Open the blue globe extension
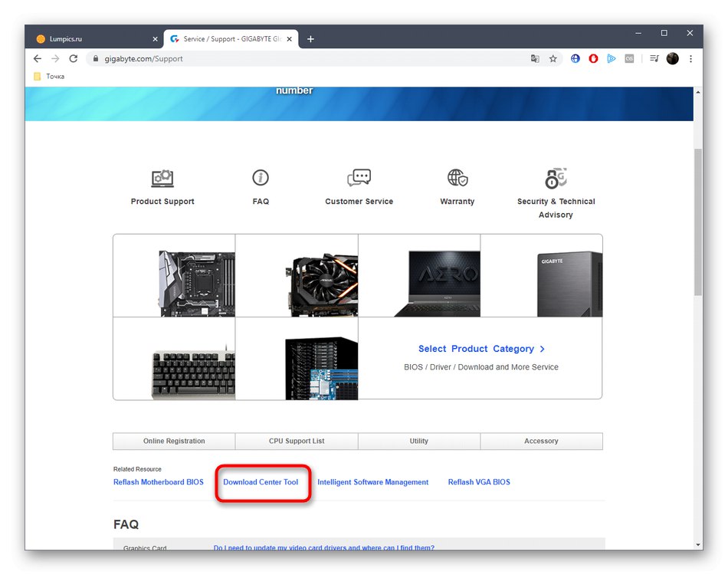 576,58
